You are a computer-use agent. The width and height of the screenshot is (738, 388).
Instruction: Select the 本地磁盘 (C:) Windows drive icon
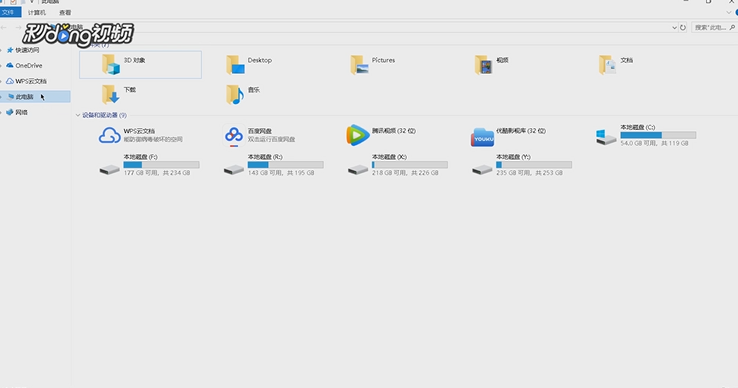pos(606,137)
